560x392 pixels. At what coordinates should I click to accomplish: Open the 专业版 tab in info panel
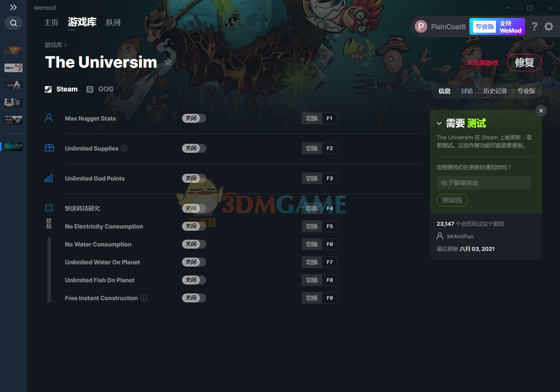(526, 91)
